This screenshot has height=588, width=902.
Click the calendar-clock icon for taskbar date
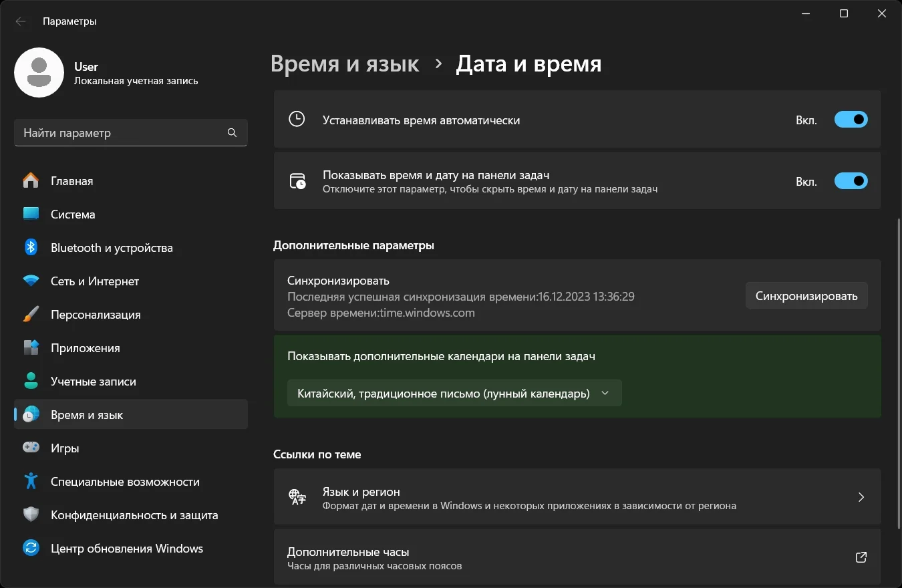click(297, 181)
